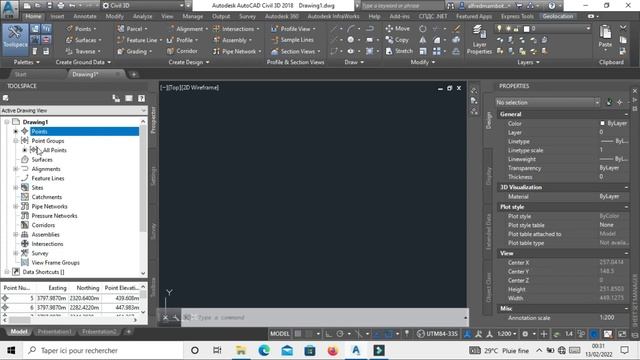Image resolution: width=640 pixels, height=360 pixels.
Task: Open the Parcel tool
Action: click(132, 29)
